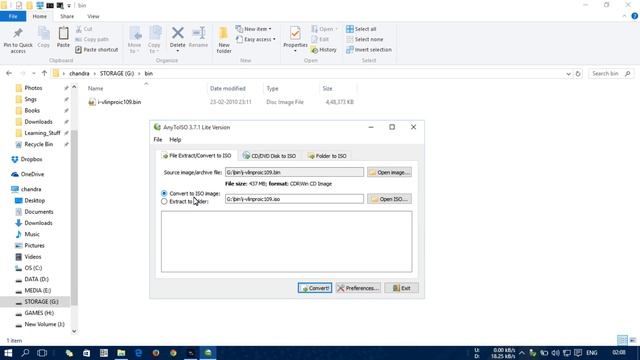Viewport: 640px width, 360px height.
Task: Select DATA (D:) drive in navigation pane
Action: pos(36,279)
